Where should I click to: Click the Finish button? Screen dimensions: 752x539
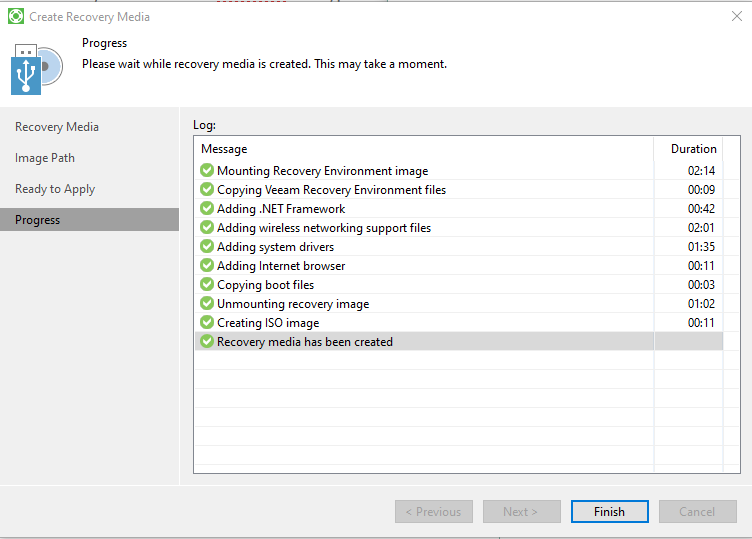pos(610,512)
